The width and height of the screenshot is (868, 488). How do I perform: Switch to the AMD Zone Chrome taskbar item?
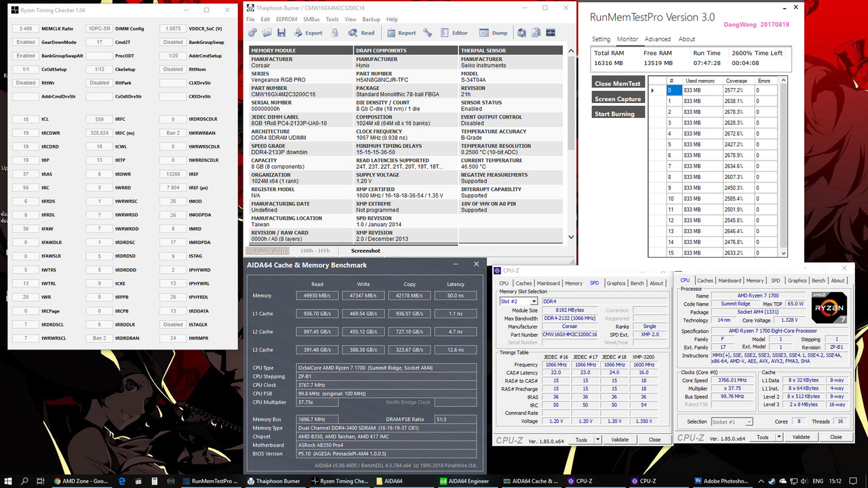tap(82, 481)
